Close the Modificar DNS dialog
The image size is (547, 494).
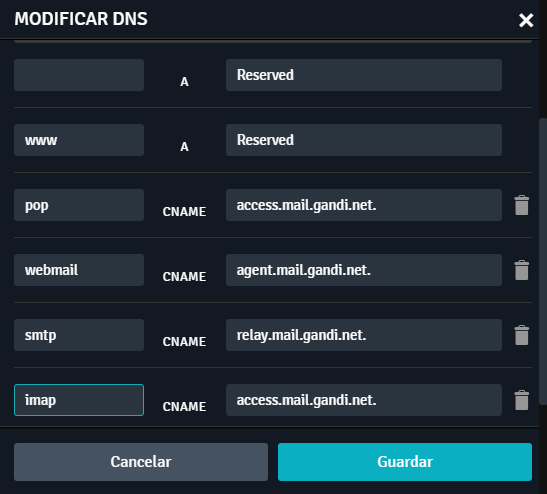click(526, 20)
